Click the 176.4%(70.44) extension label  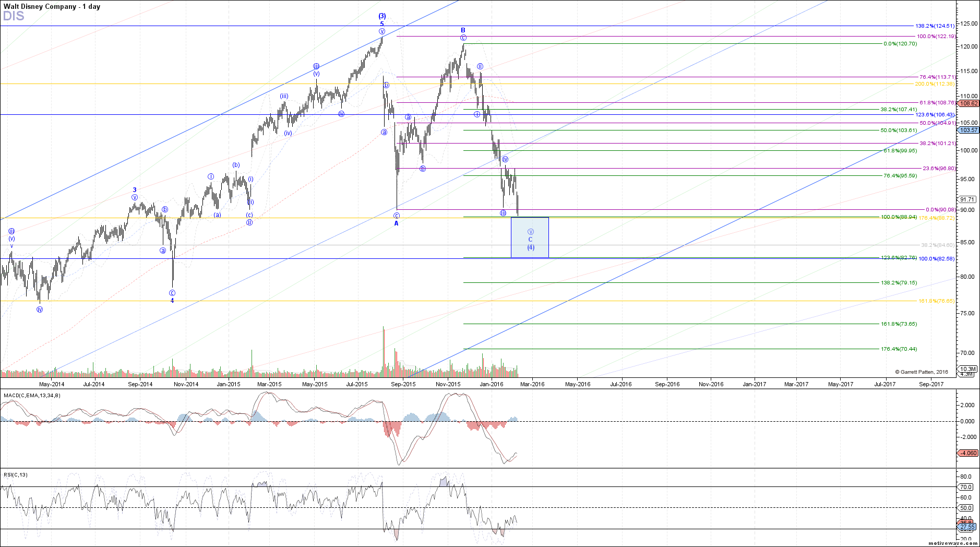click(x=899, y=349)
